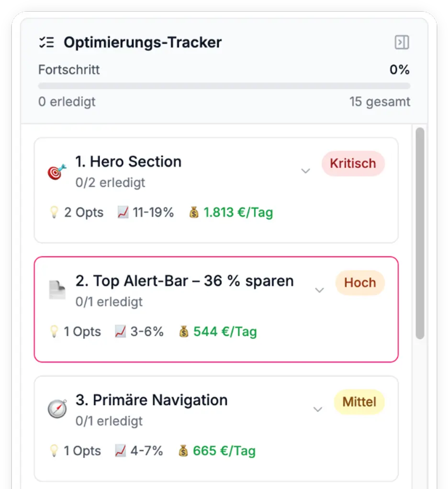Click the Fortschritt progress bar
Image resolution: width=448 pixels, height=489 pixels.
pyautogui.click(x=224, y=86)
